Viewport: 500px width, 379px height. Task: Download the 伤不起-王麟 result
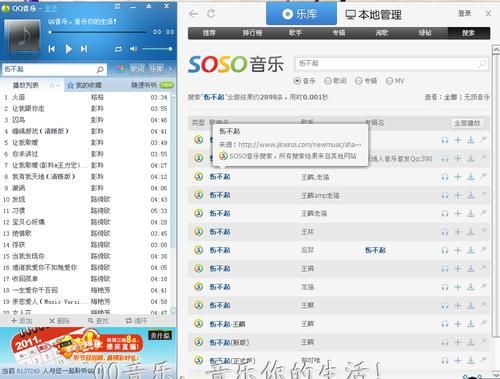471,324
